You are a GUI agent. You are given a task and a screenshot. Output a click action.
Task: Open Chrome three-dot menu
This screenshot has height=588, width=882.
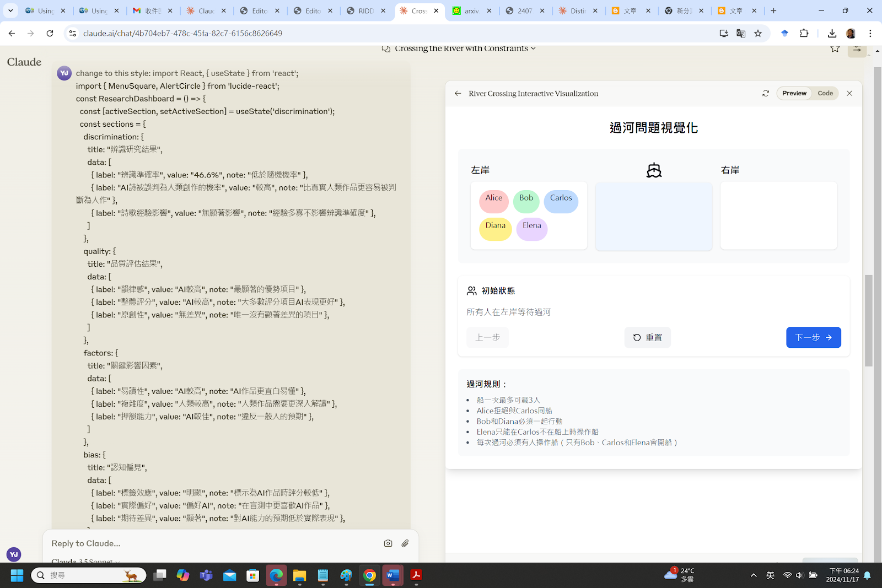(x=870, y=34)
